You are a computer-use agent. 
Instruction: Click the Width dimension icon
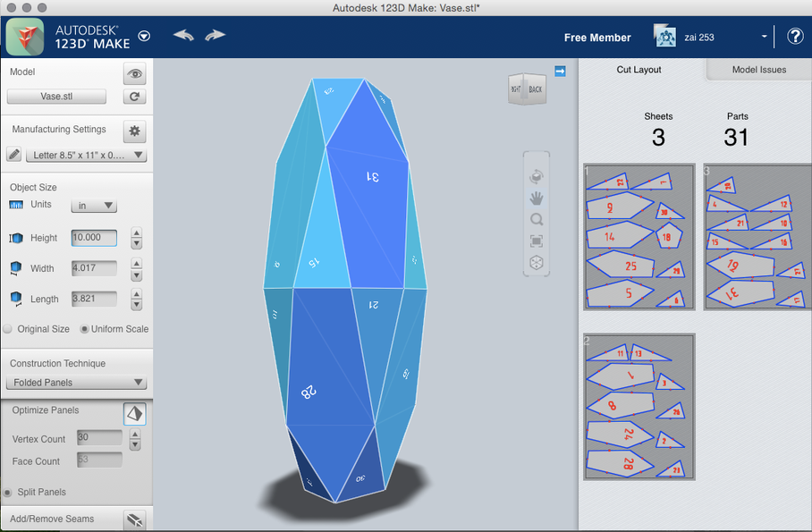(x=16, y=268)
